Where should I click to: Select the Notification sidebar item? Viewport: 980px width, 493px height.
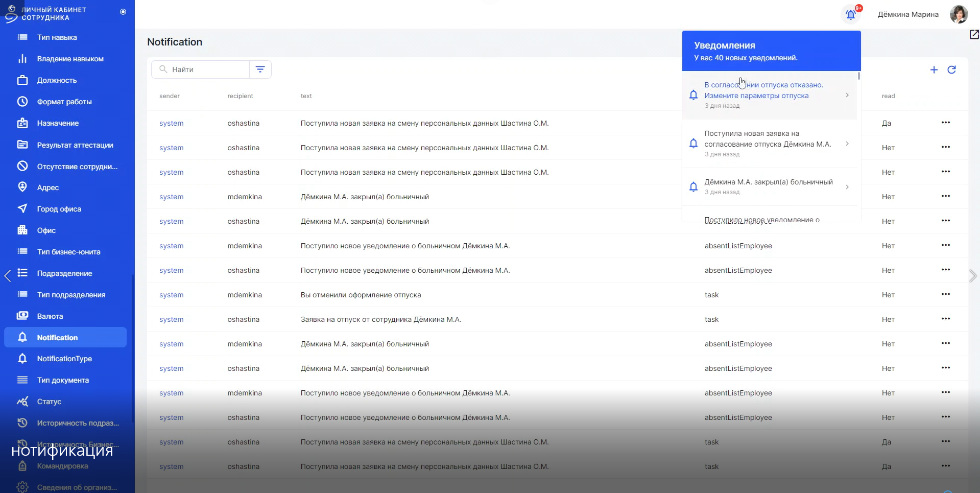pos(65,338)
